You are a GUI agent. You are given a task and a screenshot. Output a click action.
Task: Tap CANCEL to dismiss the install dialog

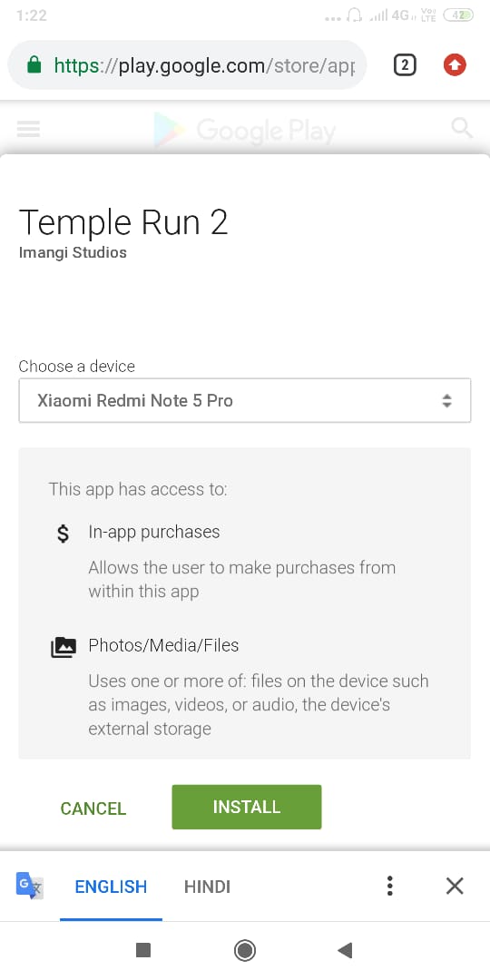coord(93,808)
